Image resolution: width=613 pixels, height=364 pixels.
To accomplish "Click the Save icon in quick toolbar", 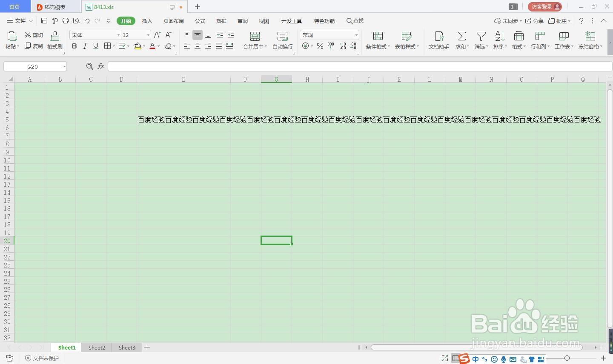I will tap(44, 20).
